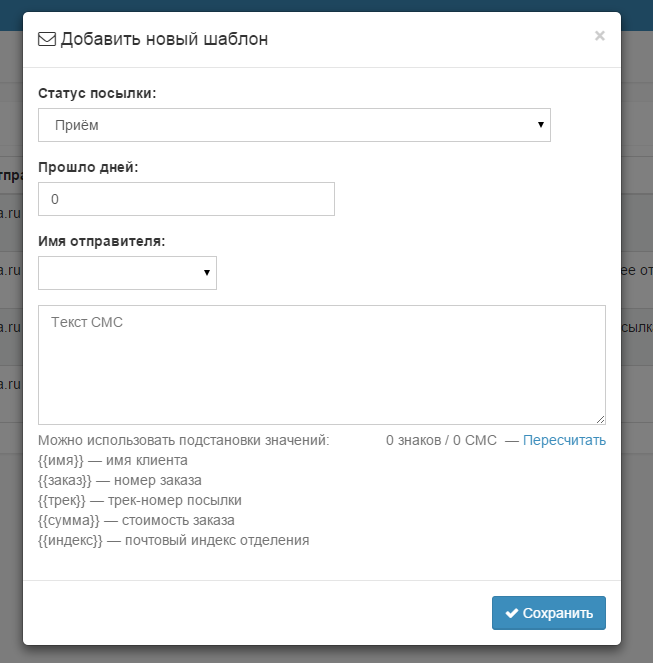Click the Статус посылки label

[97, 93]
